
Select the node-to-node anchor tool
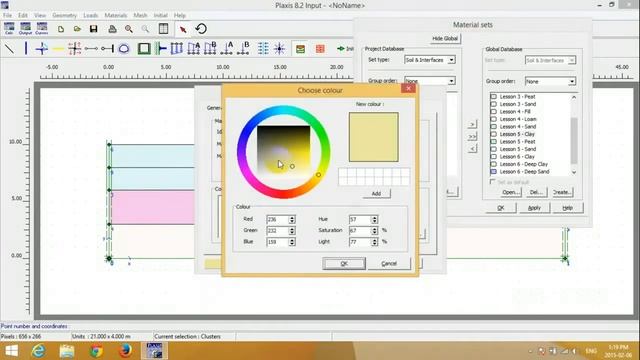pos(91,49)
